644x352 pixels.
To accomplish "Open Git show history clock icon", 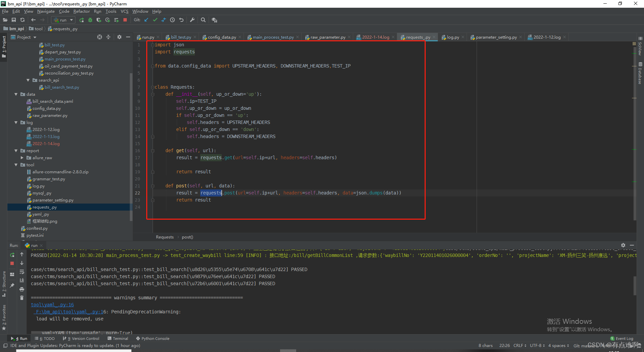I will click(172, 20).
